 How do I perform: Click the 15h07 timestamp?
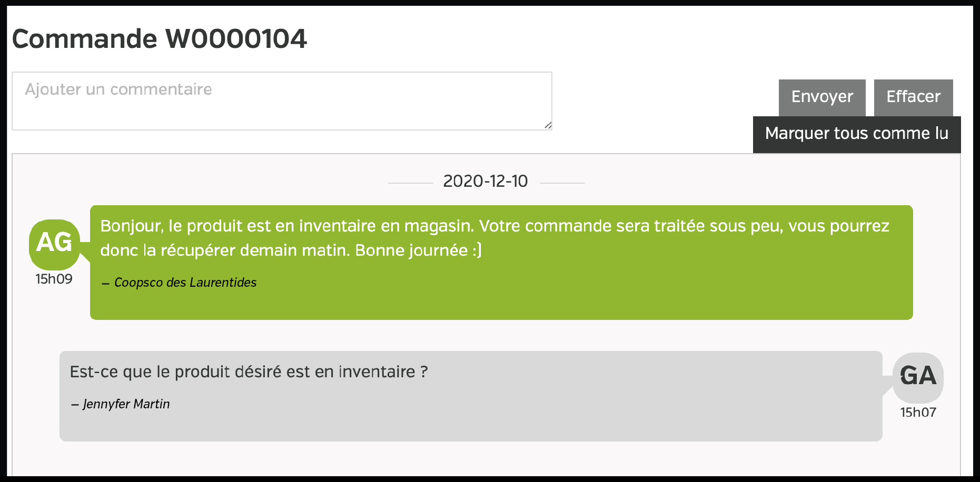[x=918, y=413]
